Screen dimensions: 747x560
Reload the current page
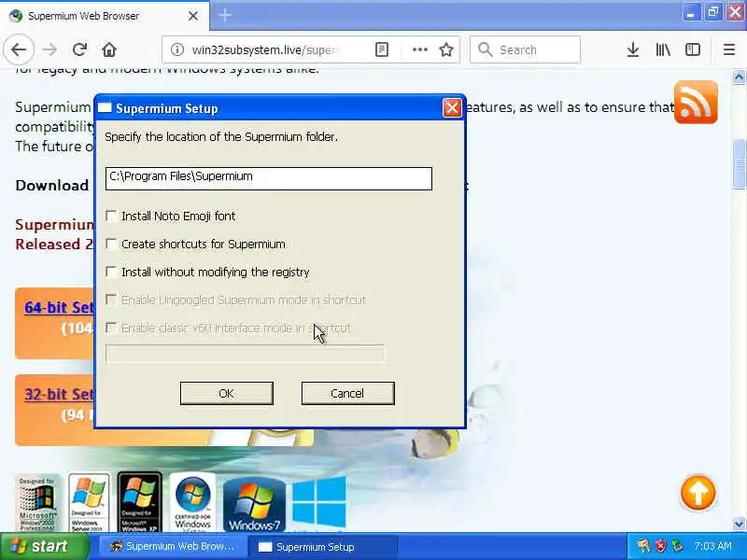[x=79, y=49]
